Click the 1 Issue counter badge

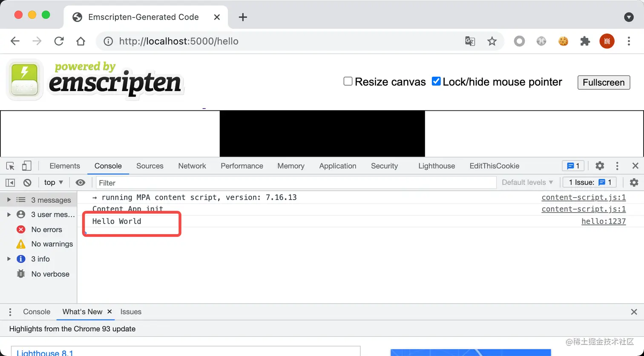[589, 182]
